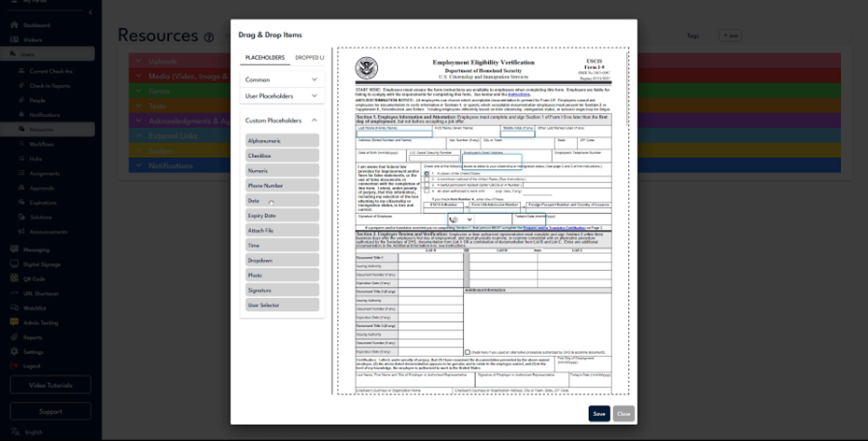Click the Digital Signage sidebar icon
868x441 pixels.
(14, 264)
